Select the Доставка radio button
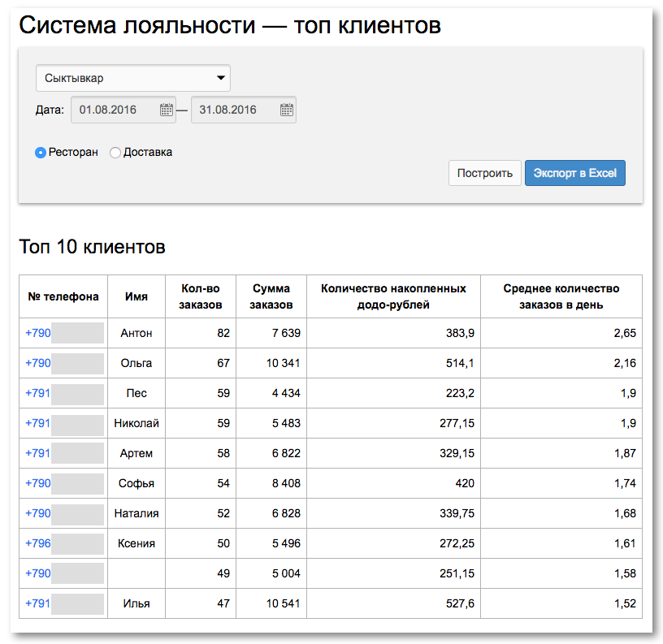 [x=115, y=153]
